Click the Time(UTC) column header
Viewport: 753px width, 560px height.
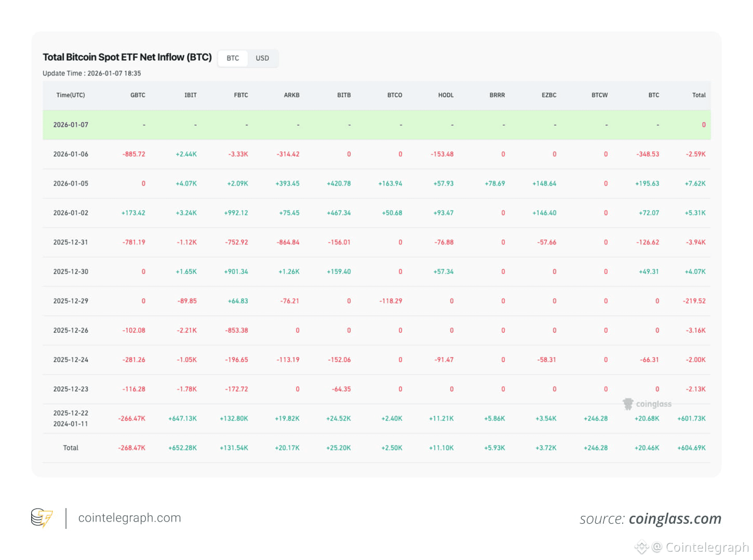click(71, 95)
